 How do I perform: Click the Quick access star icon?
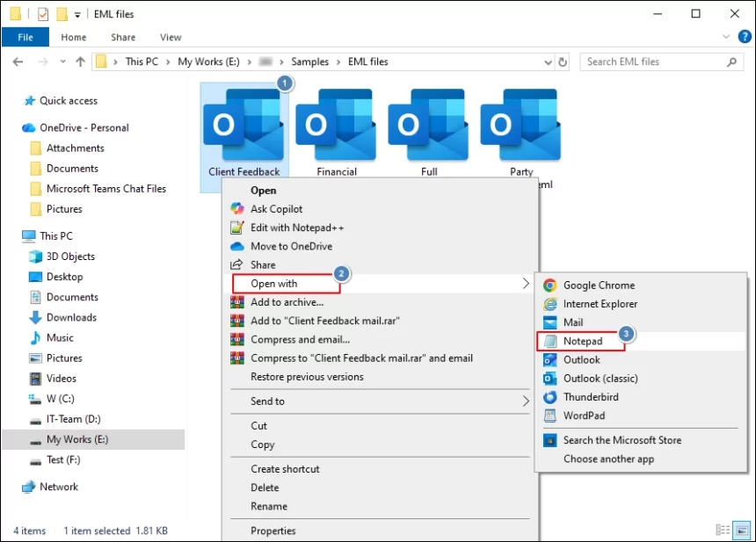pyautogui.click(x=29, y=100)
